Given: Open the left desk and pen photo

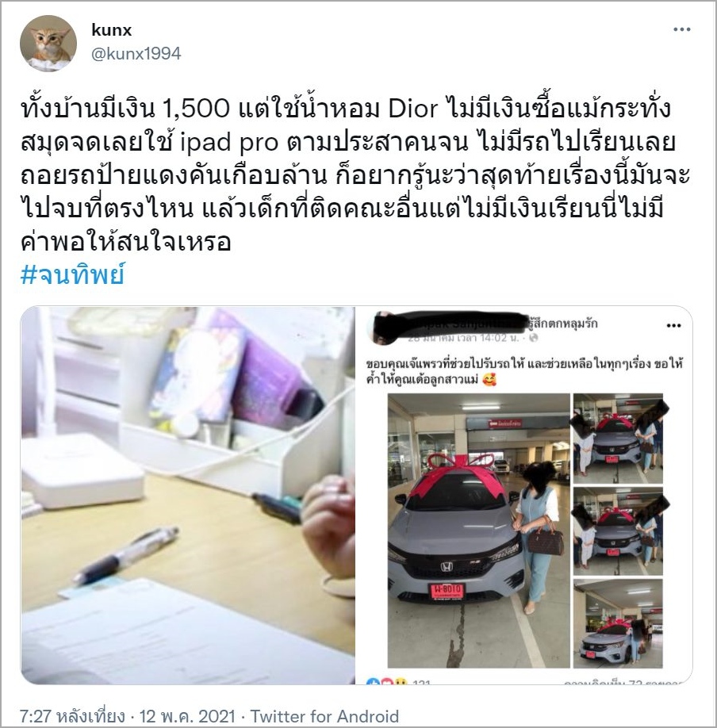Looking at the screenshot, I should click(188, 496).
